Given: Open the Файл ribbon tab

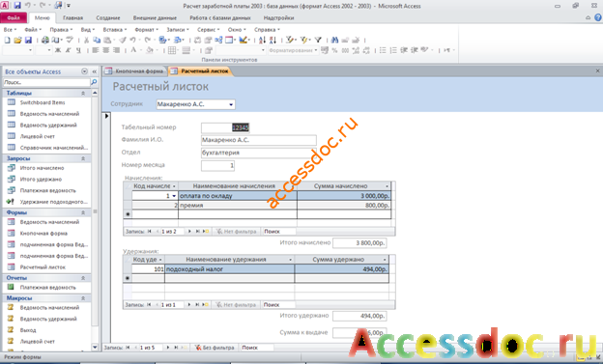Looking at the screenshot, I should (14, 17).
